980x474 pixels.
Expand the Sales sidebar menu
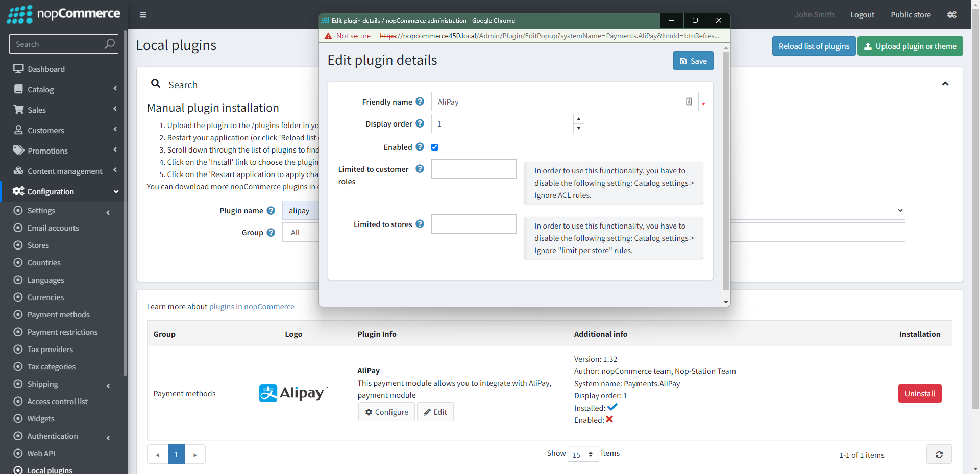[64, 110]
